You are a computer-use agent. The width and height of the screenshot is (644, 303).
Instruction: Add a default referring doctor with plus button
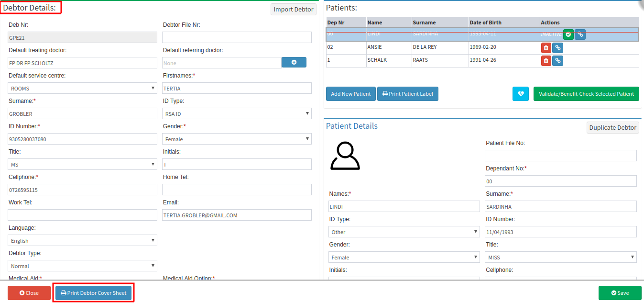click(x=294, y=63)
